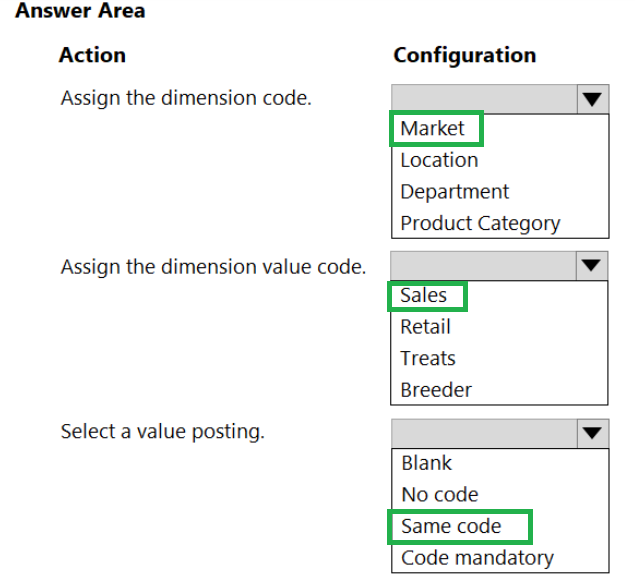
Task: Choose Department as dimension code
Action: [x=454, y=191]
